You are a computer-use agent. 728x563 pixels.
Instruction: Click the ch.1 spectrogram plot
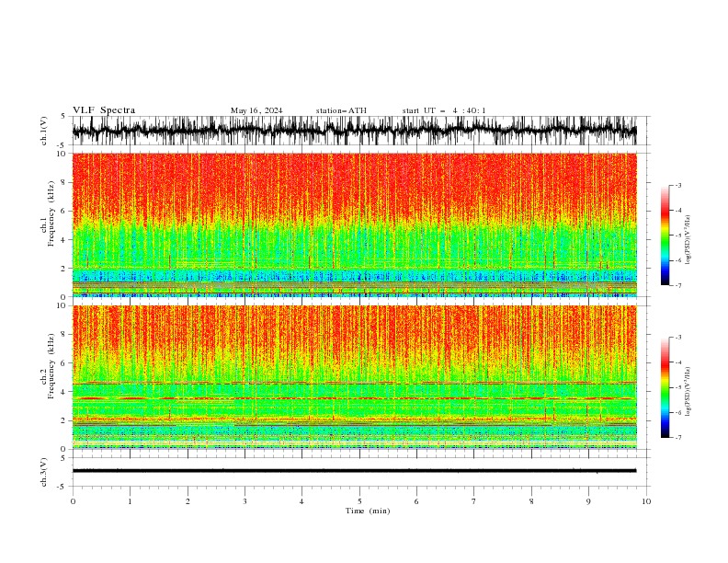click(x=355, y=224)
